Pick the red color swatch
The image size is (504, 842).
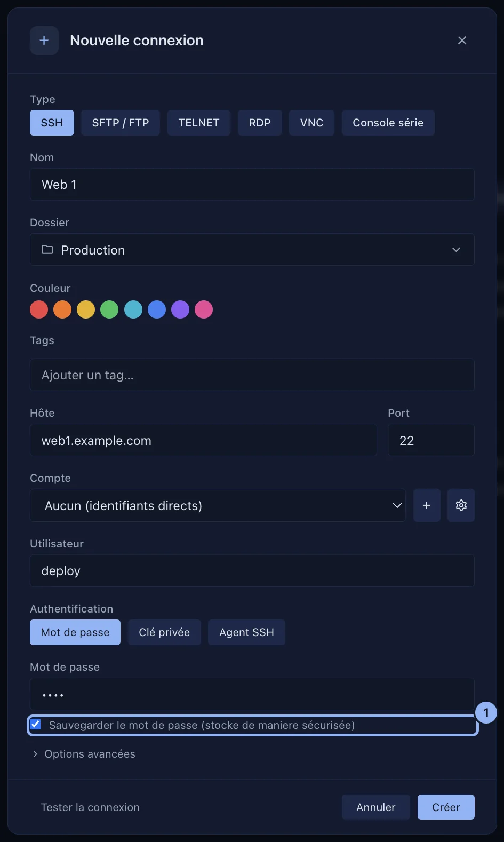(x=39, y=309)
